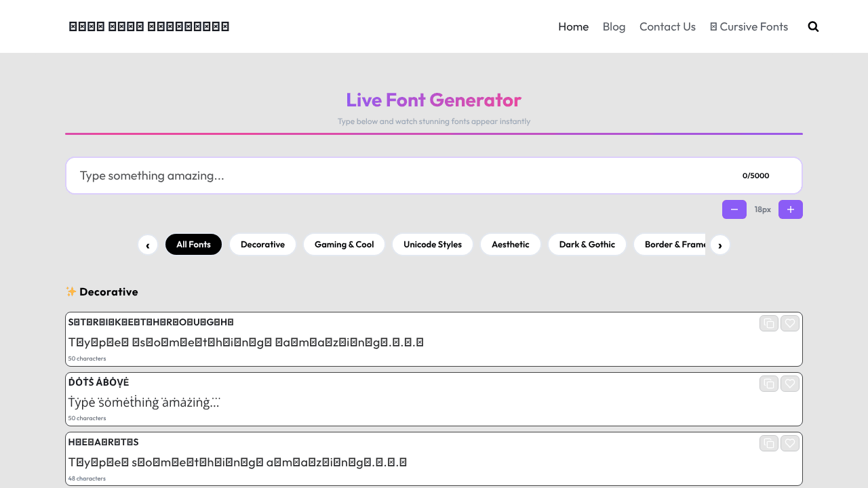Favorite the Dots Above font card
Image resolution: width=868 pixels, height=488 pixels.
[x=790, y=384]
